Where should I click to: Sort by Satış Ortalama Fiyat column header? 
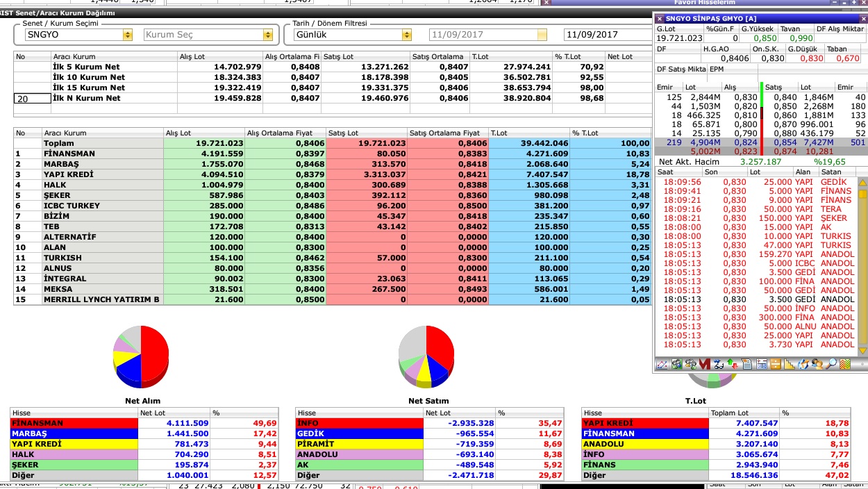(x=447, y=133)
